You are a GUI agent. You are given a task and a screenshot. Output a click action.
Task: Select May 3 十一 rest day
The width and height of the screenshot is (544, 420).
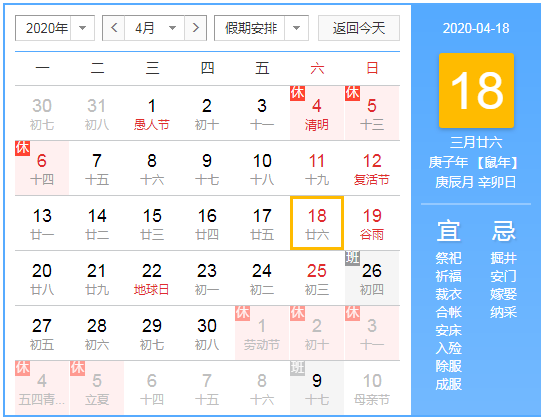click(372, 333)
